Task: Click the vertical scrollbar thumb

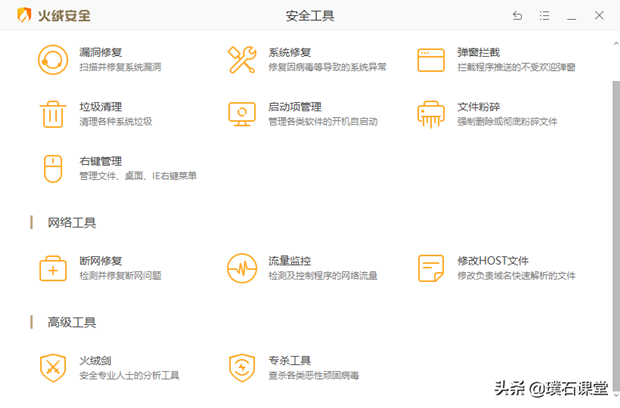Action: tap(616, 235)
